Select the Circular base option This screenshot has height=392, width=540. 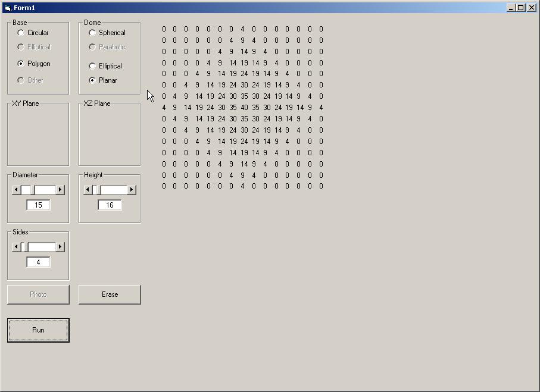coord(33,33)
